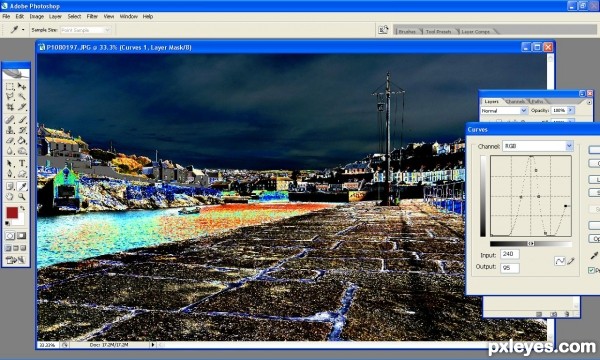Click the eyedropper icon in Curves dialog

594,256
